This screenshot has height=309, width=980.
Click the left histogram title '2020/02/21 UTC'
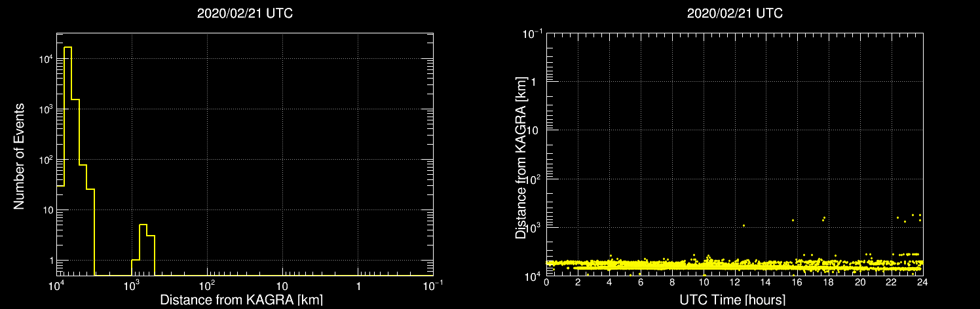[x=244, y=13]
